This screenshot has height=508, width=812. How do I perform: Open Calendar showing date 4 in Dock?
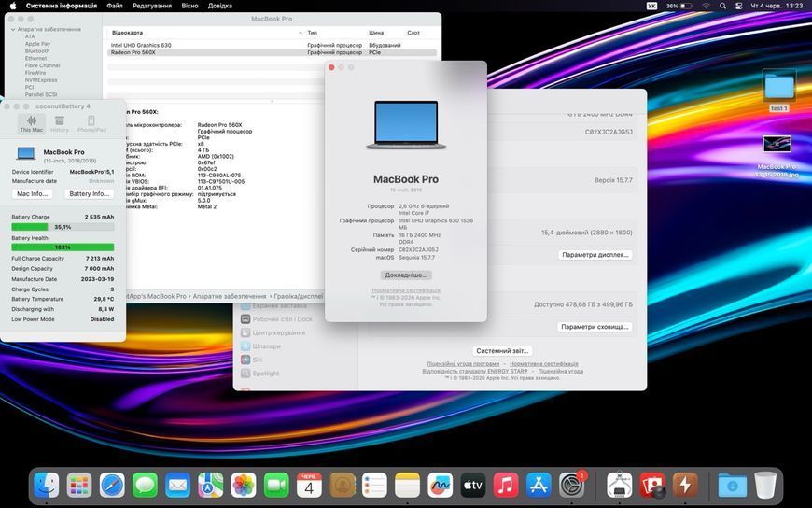309,486
